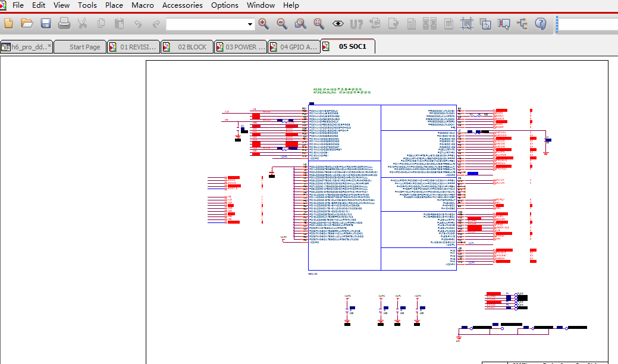Viewport: 618px width, 364px height.
Task: Open the File menu
Action: pyautogui.click(x=18, y=5)
